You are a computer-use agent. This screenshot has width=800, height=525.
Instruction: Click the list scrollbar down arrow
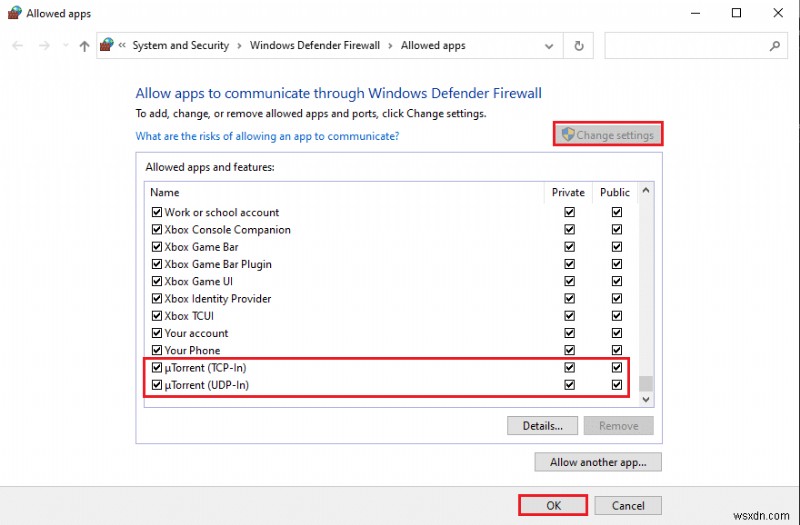click(x=646, y=399)
